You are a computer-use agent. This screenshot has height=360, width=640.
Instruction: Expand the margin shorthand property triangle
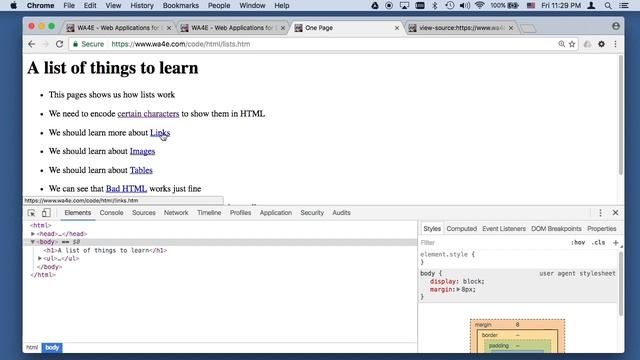coord(458,289)
